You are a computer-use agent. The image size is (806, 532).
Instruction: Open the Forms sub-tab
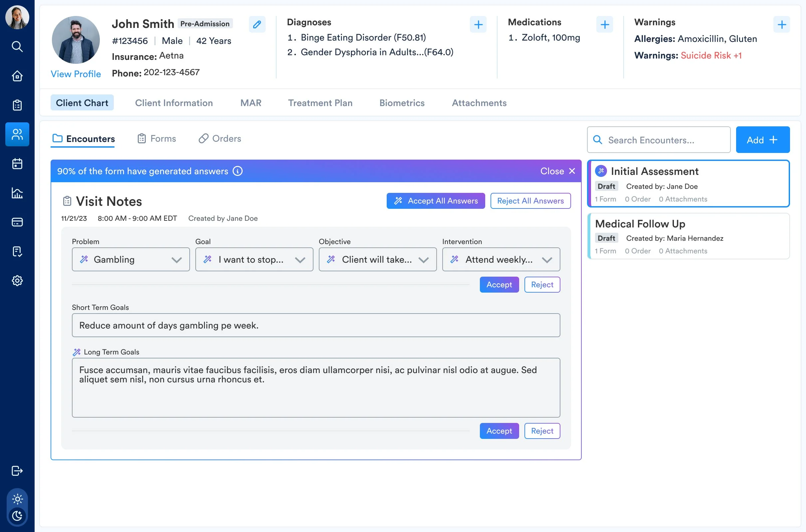pyautogui.click(x=157, y=138)
